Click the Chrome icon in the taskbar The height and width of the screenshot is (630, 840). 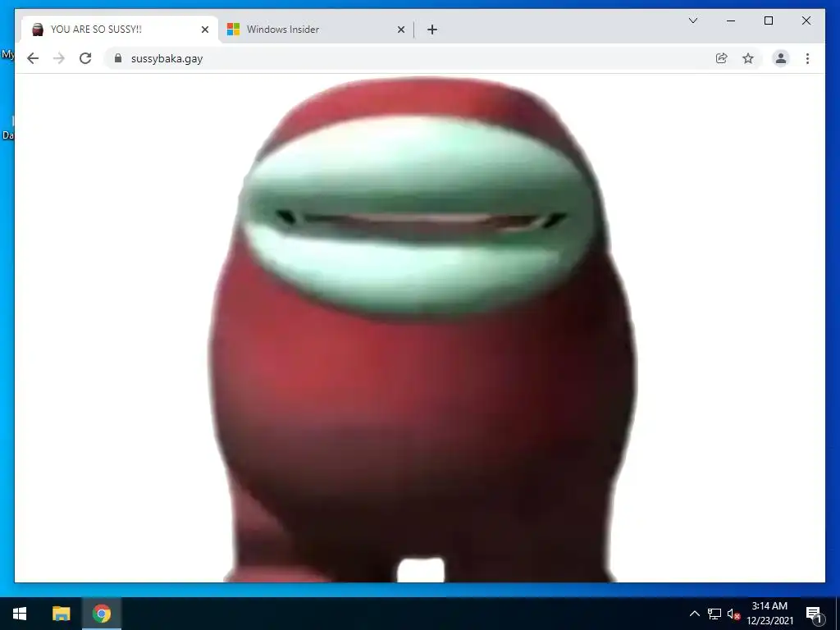pos(101,614)
